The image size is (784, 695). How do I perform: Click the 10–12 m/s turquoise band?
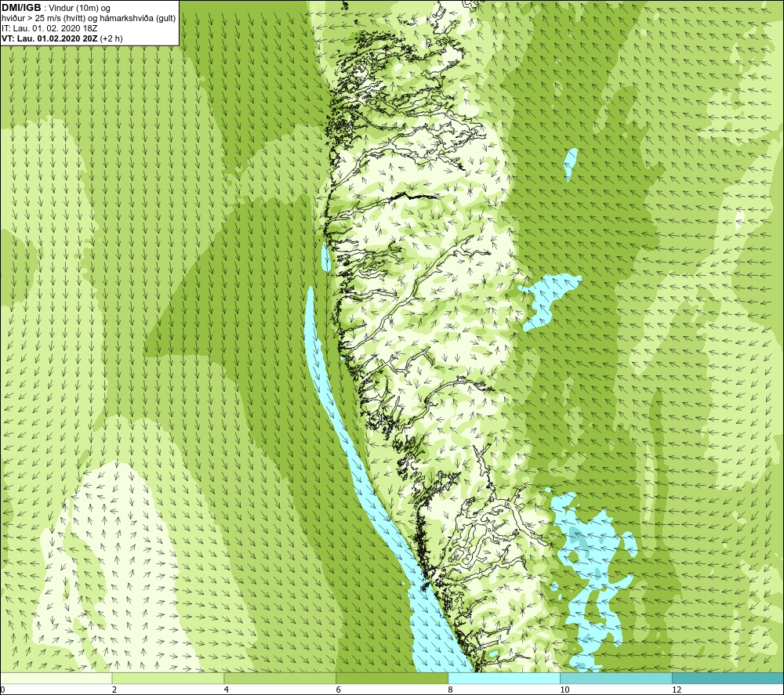(616, 678)
